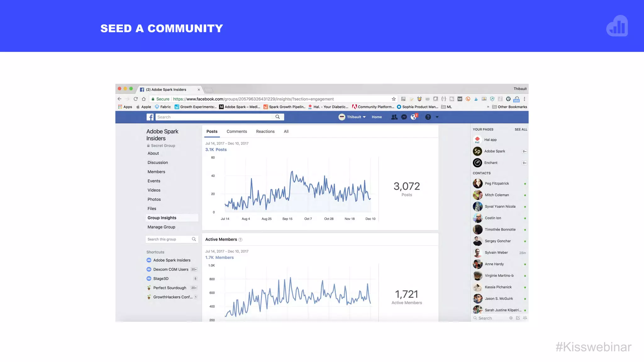Screen dimensions: 644x362
Task: Show hidden bookmarks chevron
Action: pyautogui.click(x=488, y=107)
